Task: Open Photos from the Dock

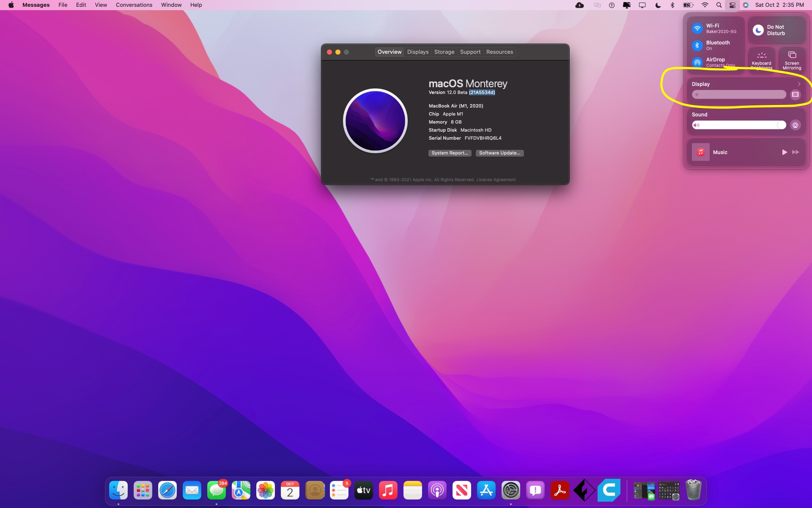Action: 266,490
